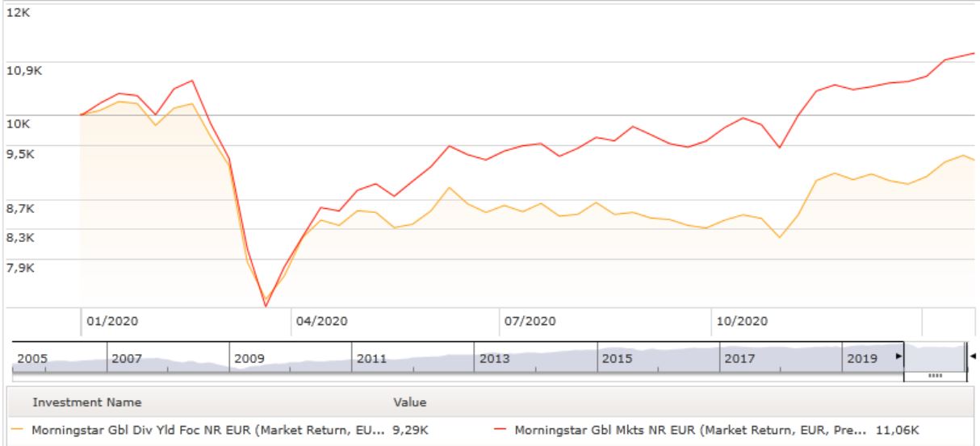
Task: Jump to 2005 in the timeline navigator
Action: pos(32,359)
